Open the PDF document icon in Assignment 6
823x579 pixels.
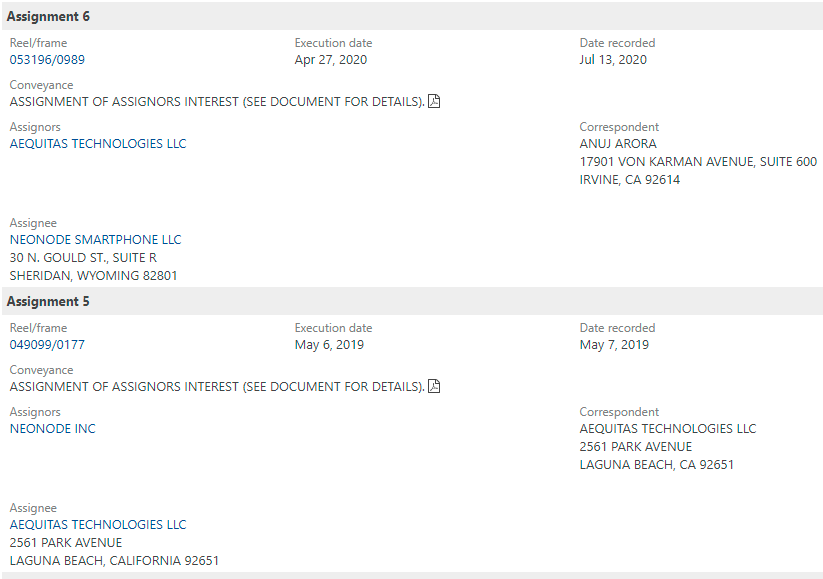click(x=434, y=101)
